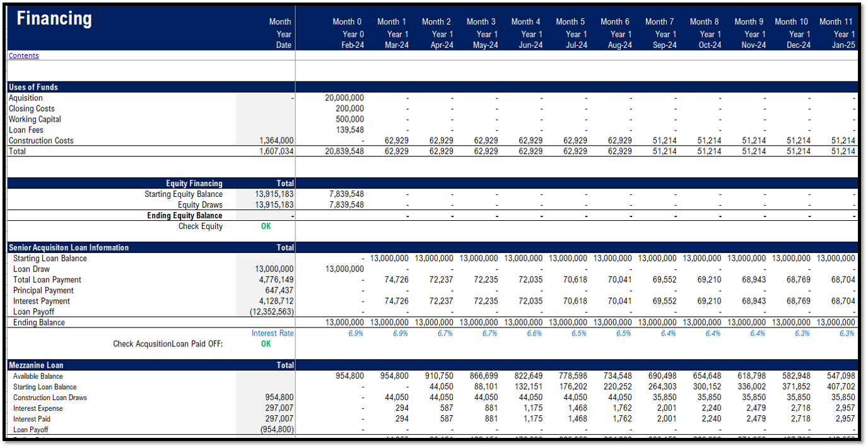The width and height of the screenshot is (868, 448).
Task: Click the Loan Fees 139,548 cell
Action: 349,130
